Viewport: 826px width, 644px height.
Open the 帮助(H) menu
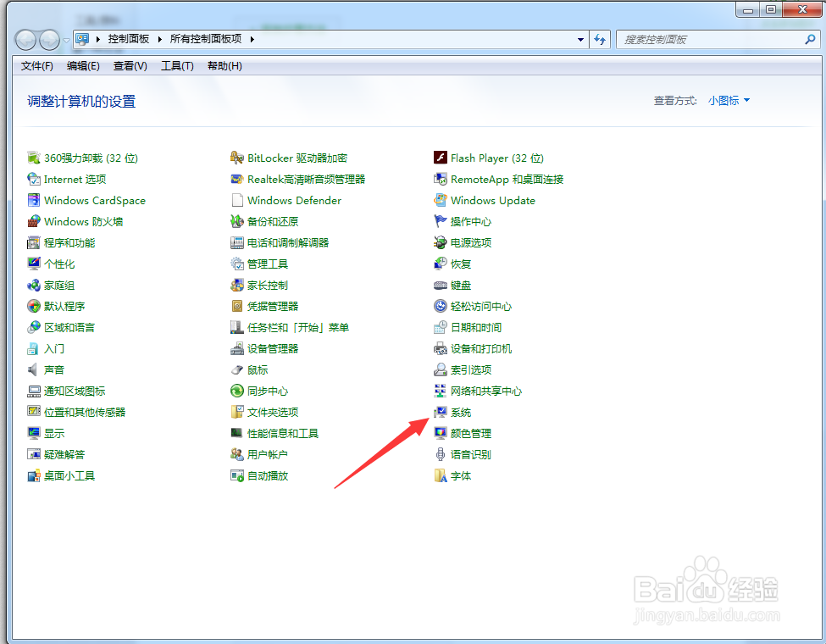[x=225, y=66]
